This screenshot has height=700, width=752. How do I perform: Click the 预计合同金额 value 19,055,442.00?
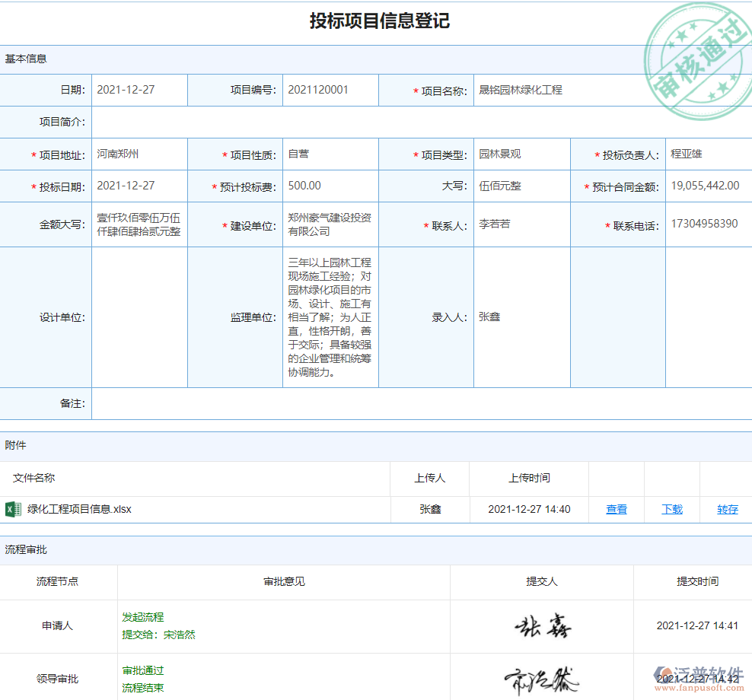(706, 186)
